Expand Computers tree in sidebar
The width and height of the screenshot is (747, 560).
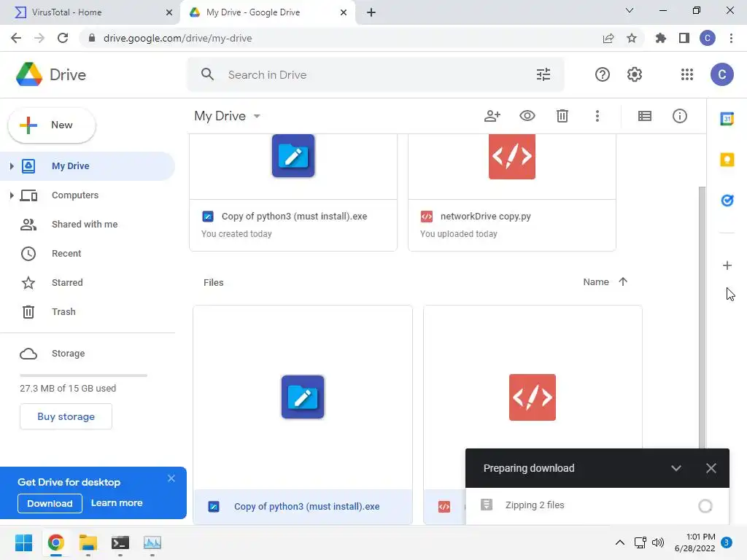tap(12, 195)
